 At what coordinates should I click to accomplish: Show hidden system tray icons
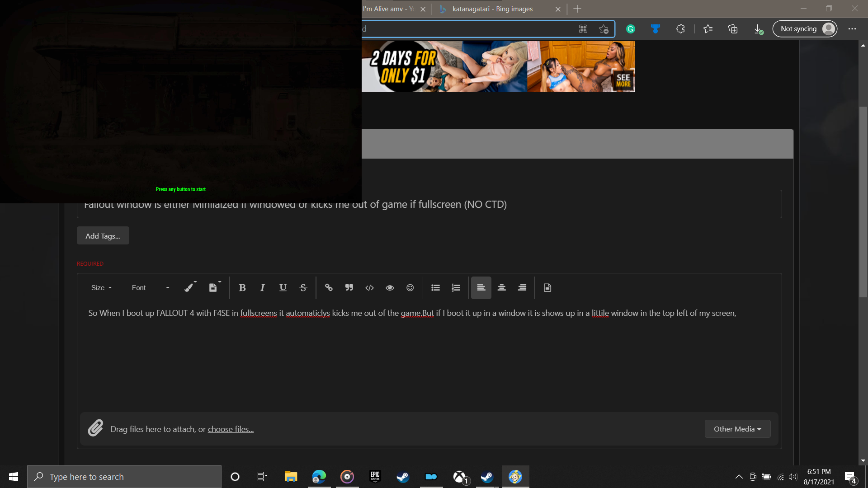[739, 477]
